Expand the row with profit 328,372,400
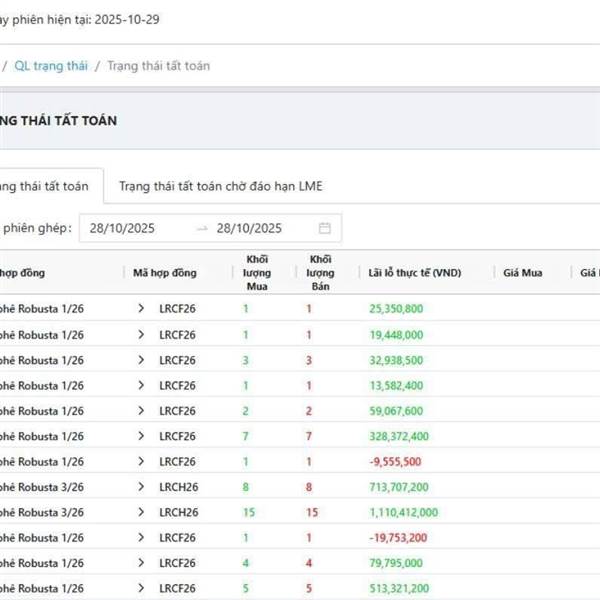This screenshot has width=600, height=600. [x=141, y=436]
